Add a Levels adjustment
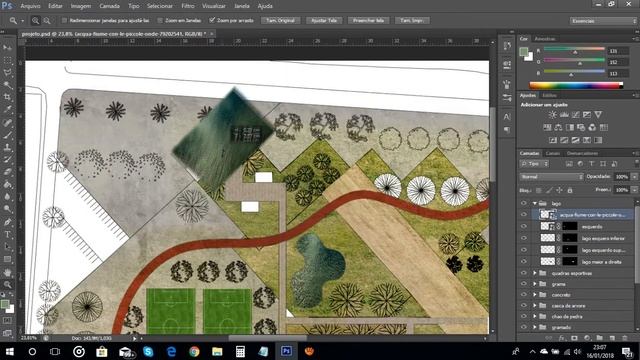The height and width of the screenshot is (360, 640). 564,115
